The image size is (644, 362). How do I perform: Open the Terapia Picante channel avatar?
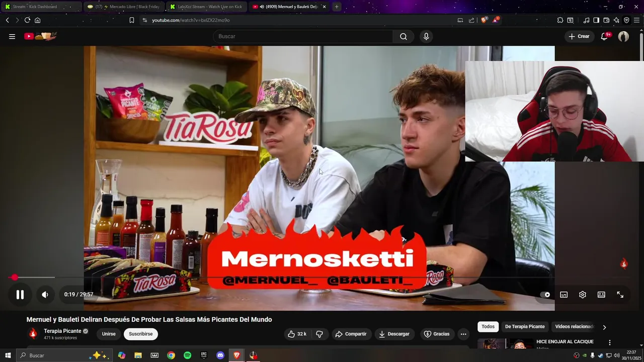click(x=33, y=333)
